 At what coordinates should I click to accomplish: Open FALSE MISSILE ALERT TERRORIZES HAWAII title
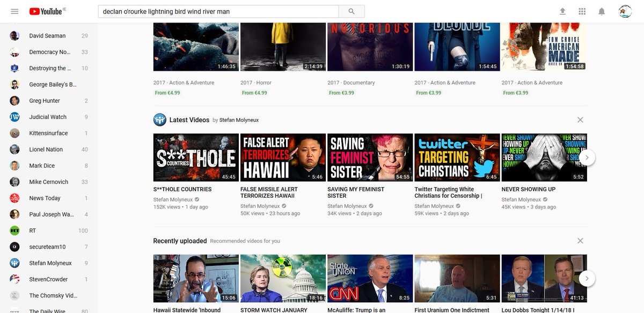[269, 192]
